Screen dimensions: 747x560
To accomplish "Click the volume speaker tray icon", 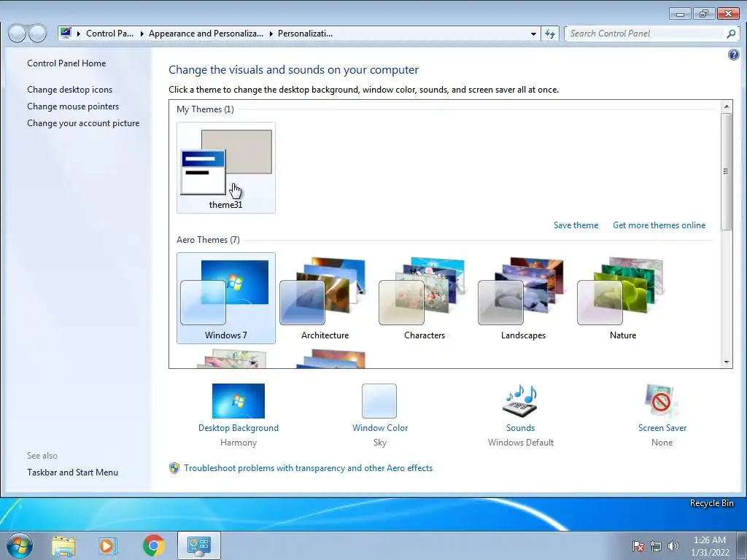I will coord(673,546).
